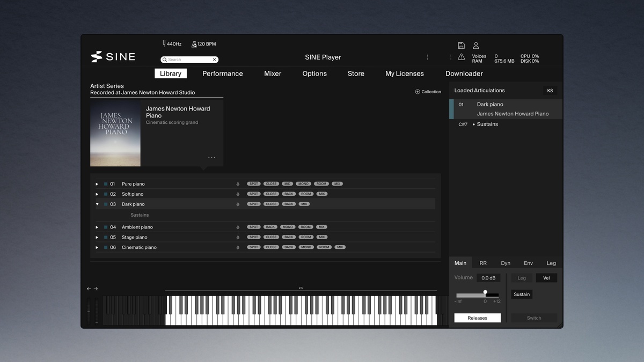
Task: Toggle ROOM mic on Soft piano
Action: (306, 194)
